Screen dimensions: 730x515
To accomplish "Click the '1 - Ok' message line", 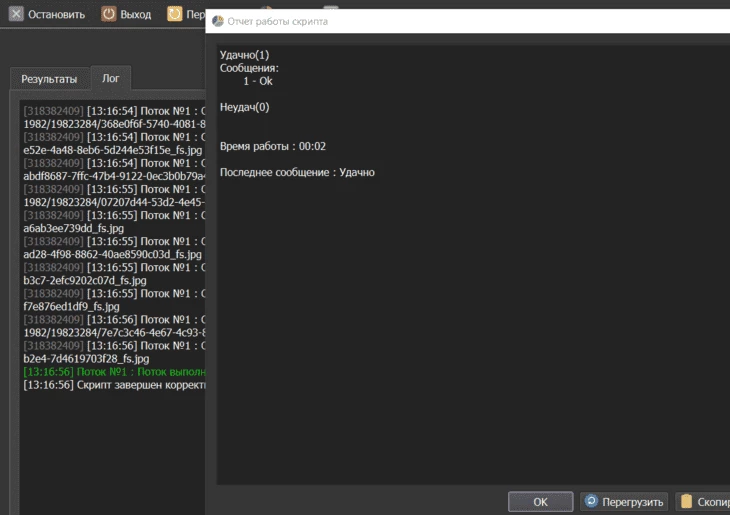I will tap(258, 81).
